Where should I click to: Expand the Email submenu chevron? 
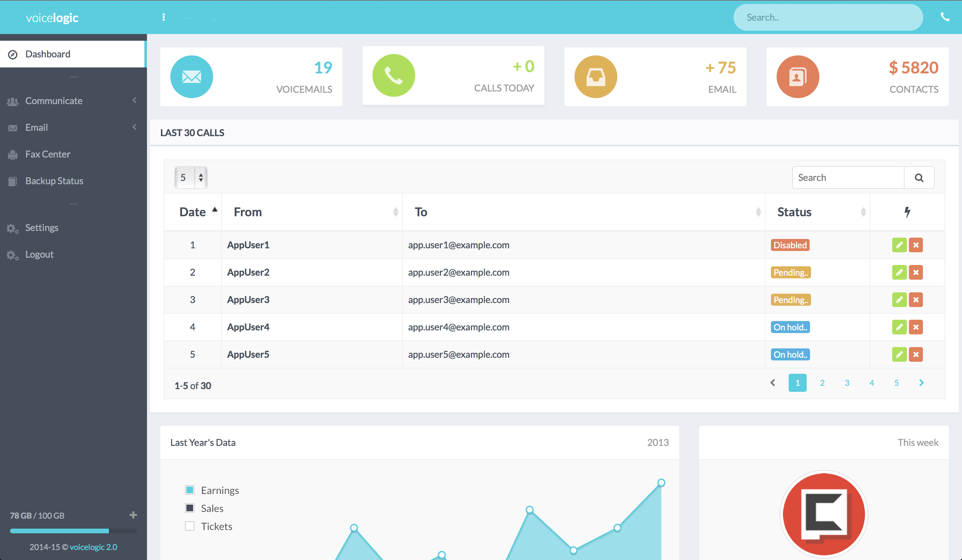[x=134, y=127]
